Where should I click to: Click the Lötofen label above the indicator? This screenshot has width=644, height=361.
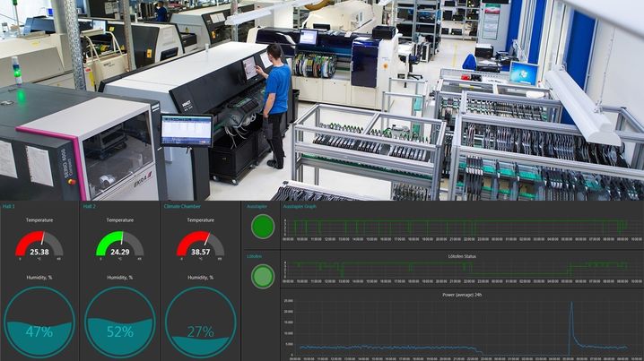[254, 256]
